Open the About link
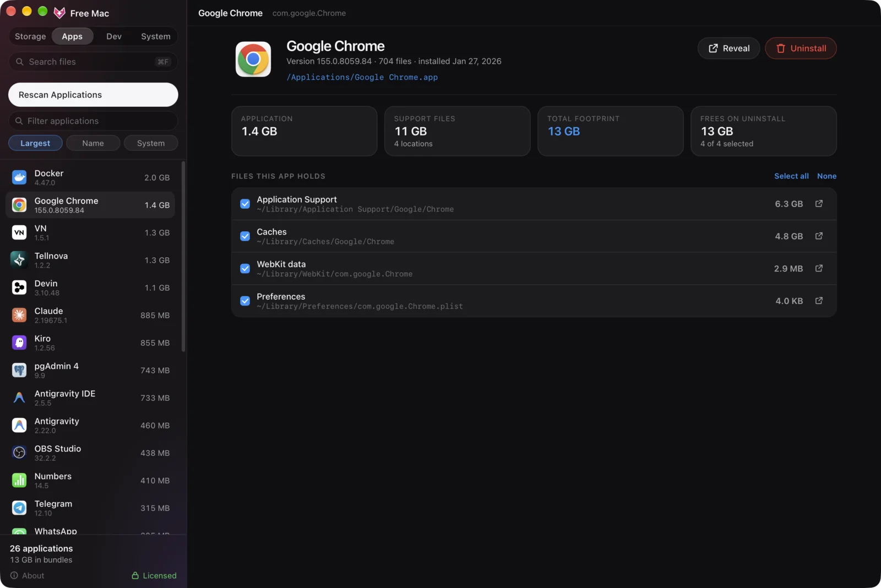The width and height of the screenshot is (881, 588). (28, 575)
